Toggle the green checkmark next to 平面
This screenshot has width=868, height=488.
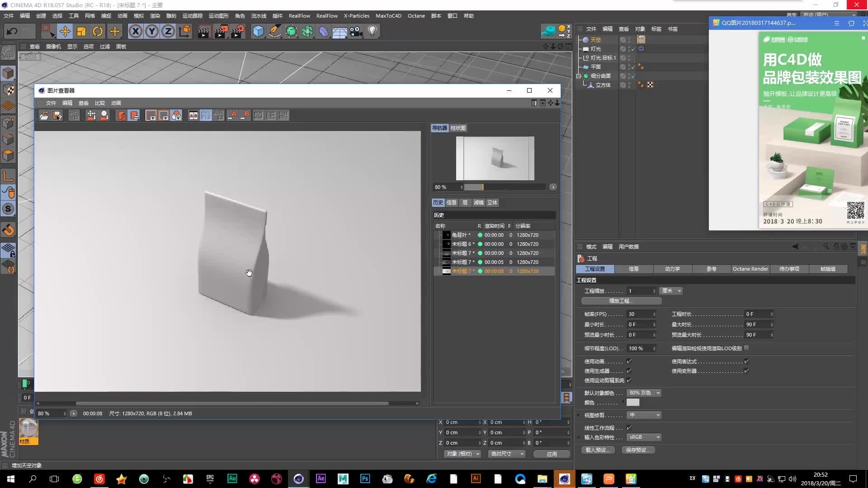(x=633, y=67)
